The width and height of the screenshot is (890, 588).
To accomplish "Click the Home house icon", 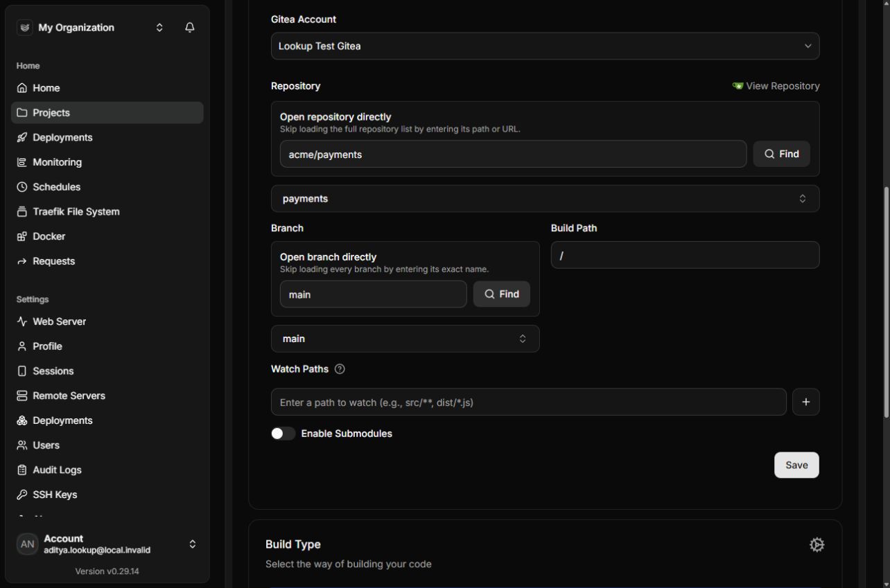I will coord(22,88).
